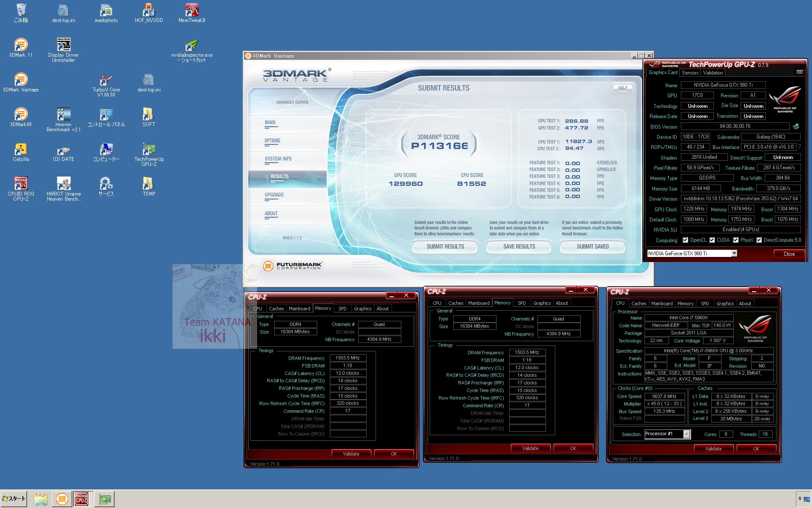Click the GPU name field in GPU-Z

[723, 85]
